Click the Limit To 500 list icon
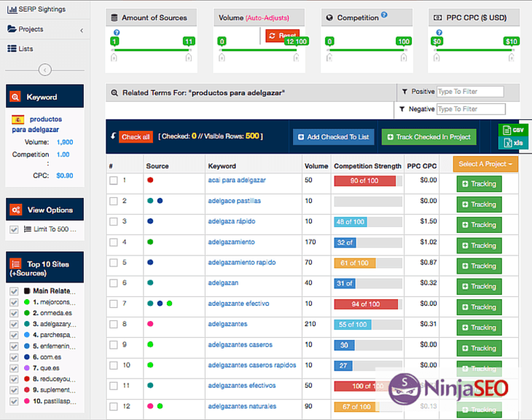The width and height of the screenshot is (532, 420). pos(28,229)
